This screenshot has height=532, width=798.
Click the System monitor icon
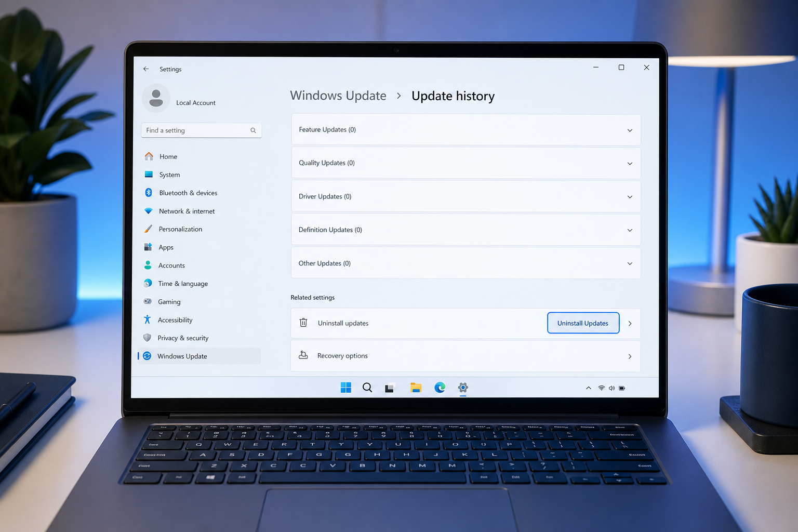point(149,175)
